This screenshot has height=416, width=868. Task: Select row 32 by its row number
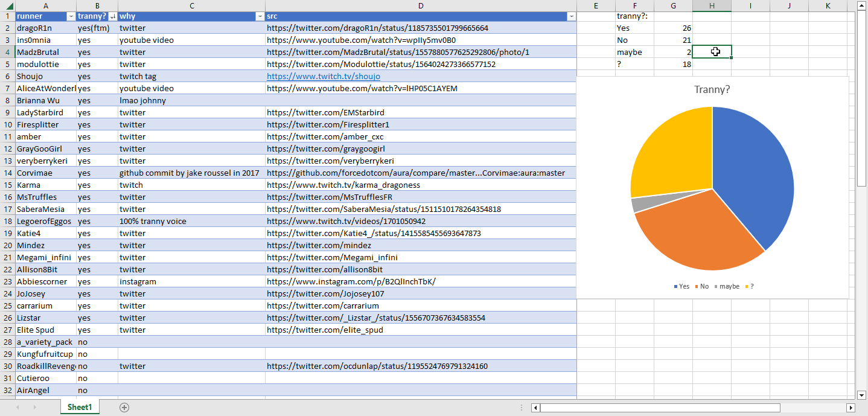tap(7, 390)
